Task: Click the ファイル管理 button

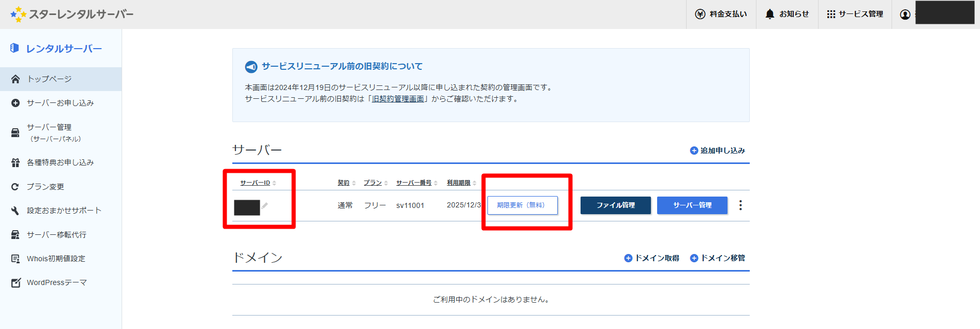Action: click(615, 205)
